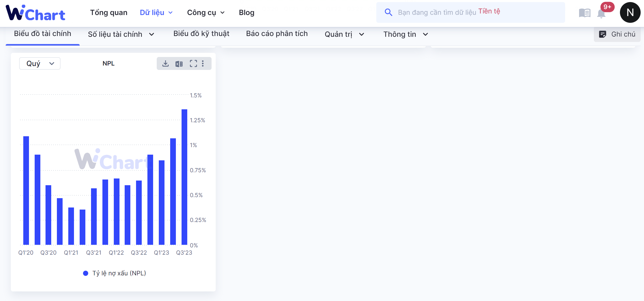The width and height of the screenshot is (644, 301).
Task: Click the Ghi chú note icon
Action: [603, 34]
